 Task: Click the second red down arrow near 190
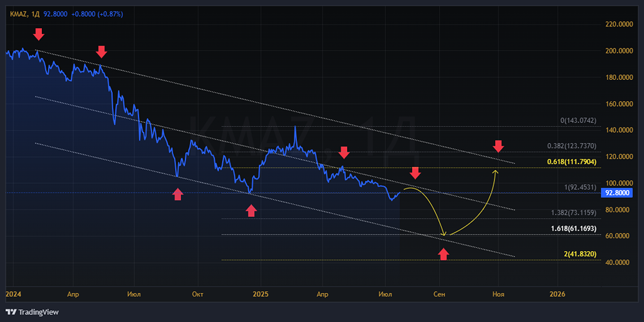101,52
